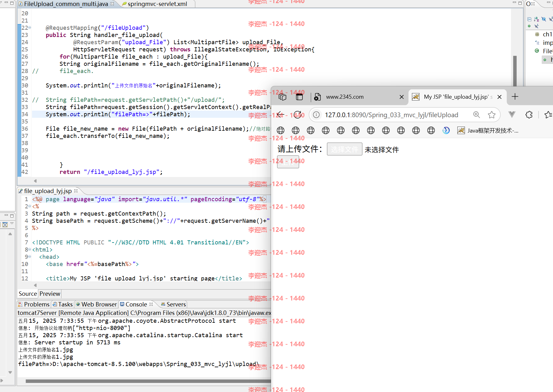Viewport: 553px width, 392px height.
Task: Click the 选择文件 choose file button
Action: [x=345, y=149]
